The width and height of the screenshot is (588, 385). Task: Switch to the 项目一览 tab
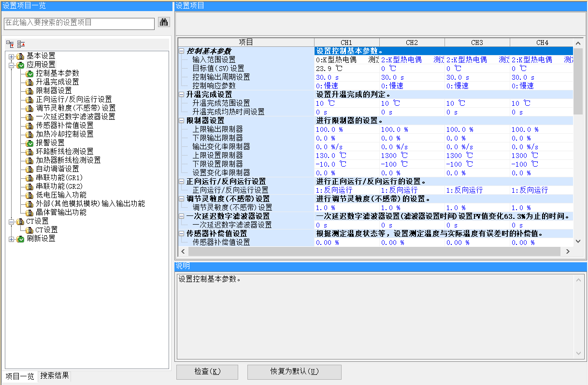click(20, 376)
